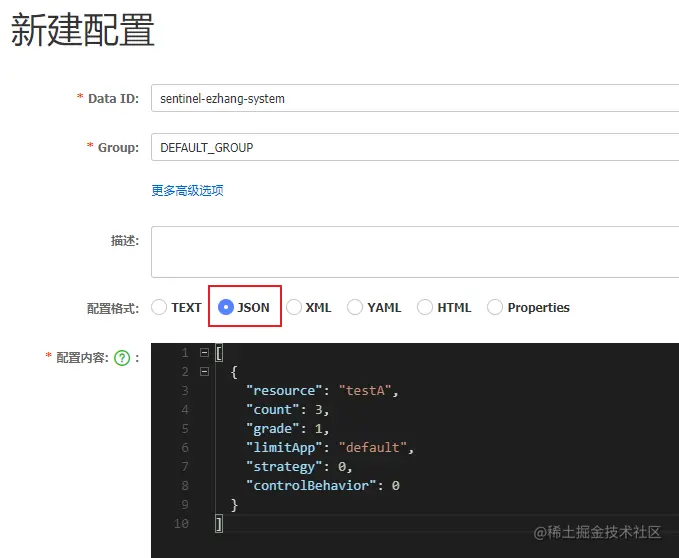Click the "controlBehavior" key on line 8
The image size is (679, 558).
[x=311, y=486]
